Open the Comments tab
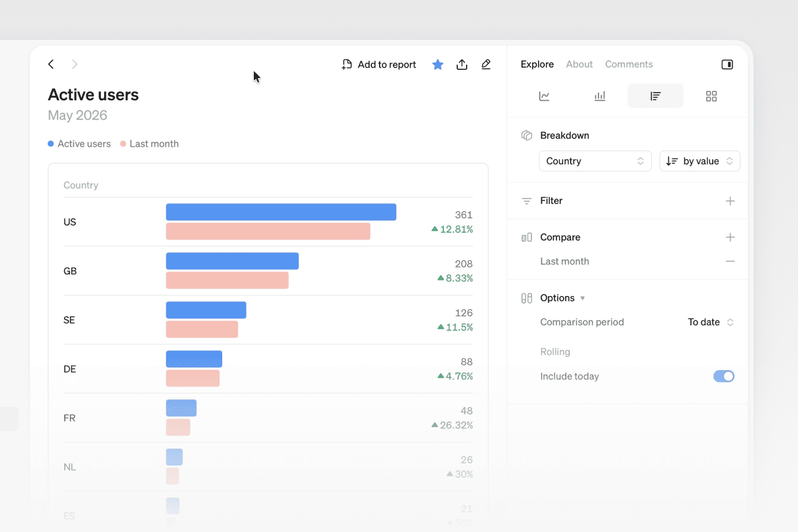 pyautogui.click(x=629, y=64)
